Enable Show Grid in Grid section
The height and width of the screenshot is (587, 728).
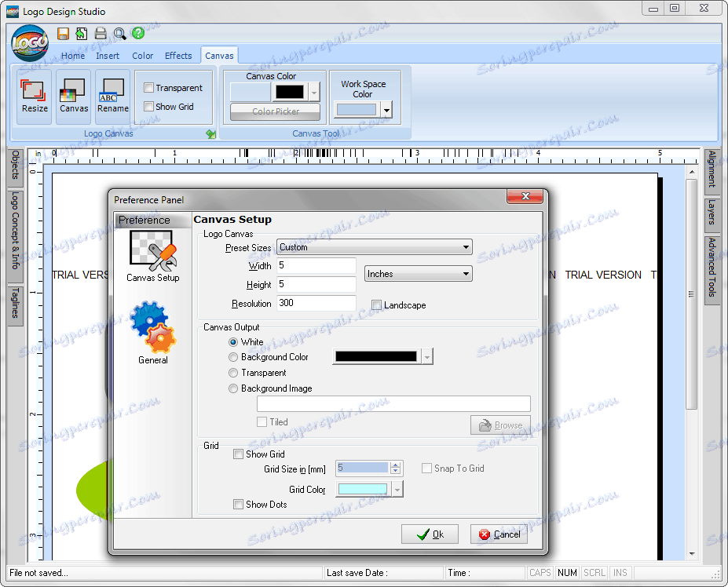point(238,454)
